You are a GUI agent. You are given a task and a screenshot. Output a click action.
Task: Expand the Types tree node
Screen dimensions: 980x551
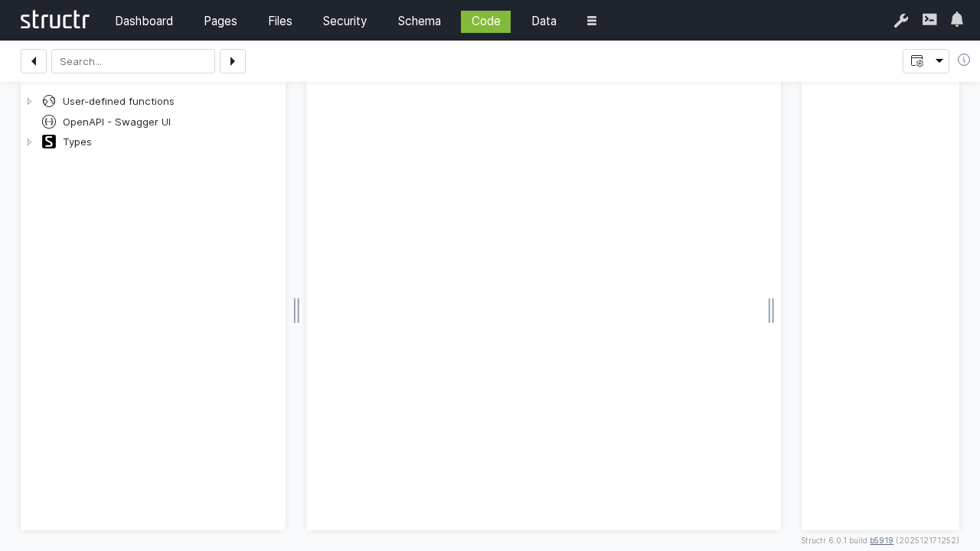coord(30,142)
